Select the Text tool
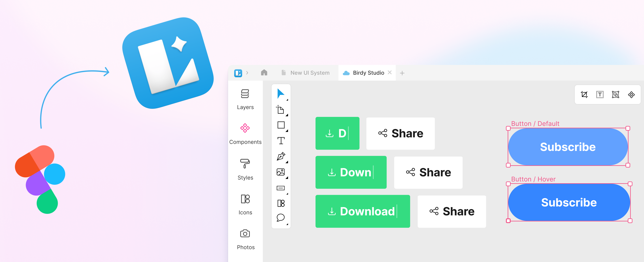644x262 pixels. click(281, 141)
